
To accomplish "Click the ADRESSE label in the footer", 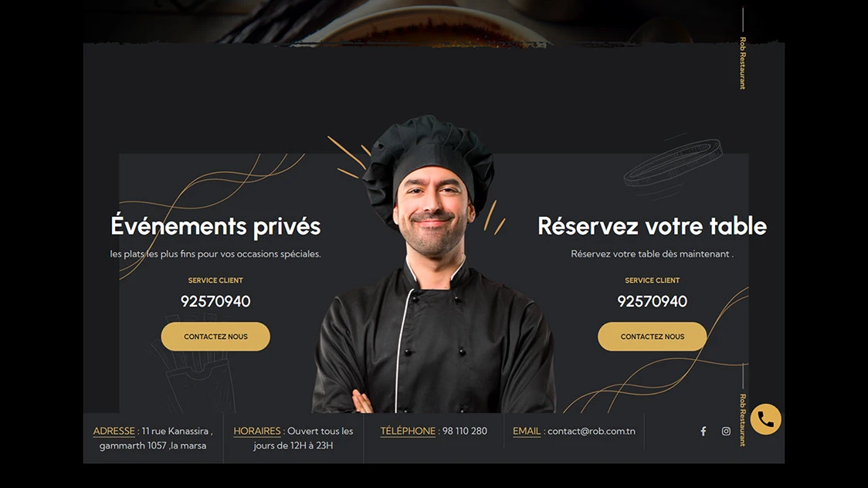I will click(x=114, y=431).
